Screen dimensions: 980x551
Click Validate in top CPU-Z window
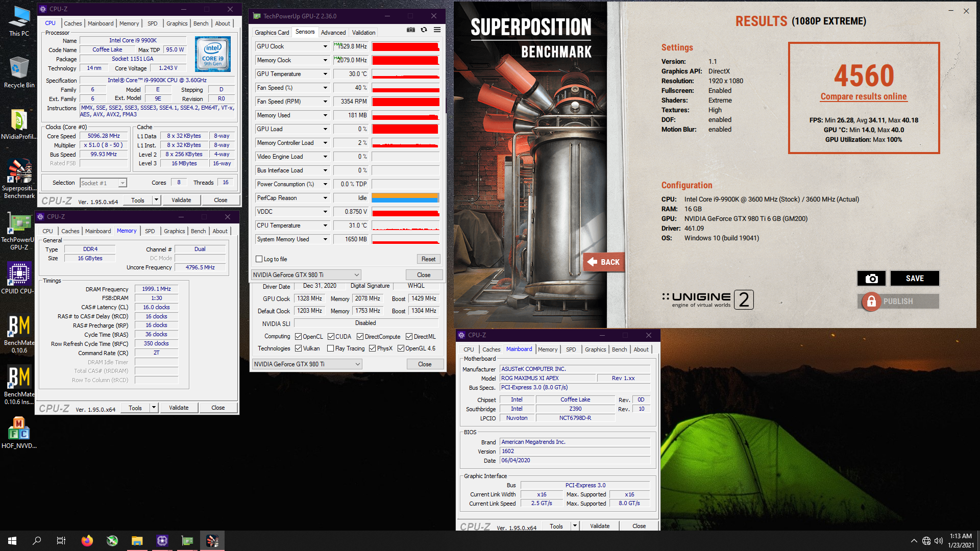(x=181, y=200)
